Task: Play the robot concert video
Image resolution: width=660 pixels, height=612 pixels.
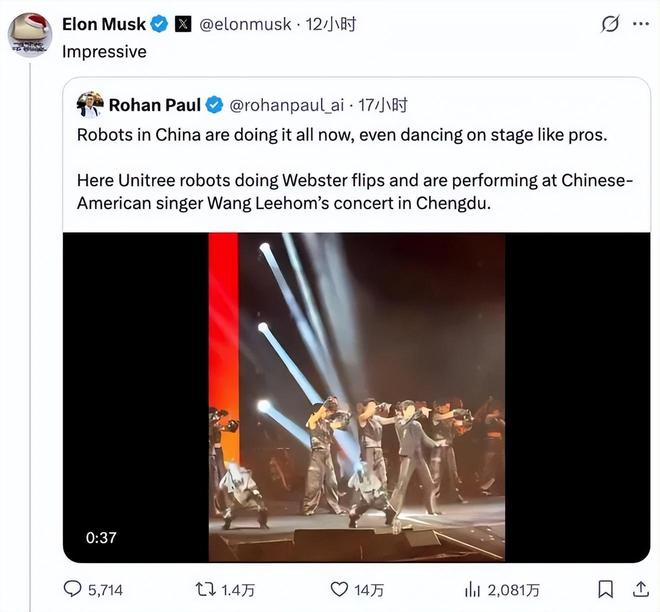Action: pos(356,397)
